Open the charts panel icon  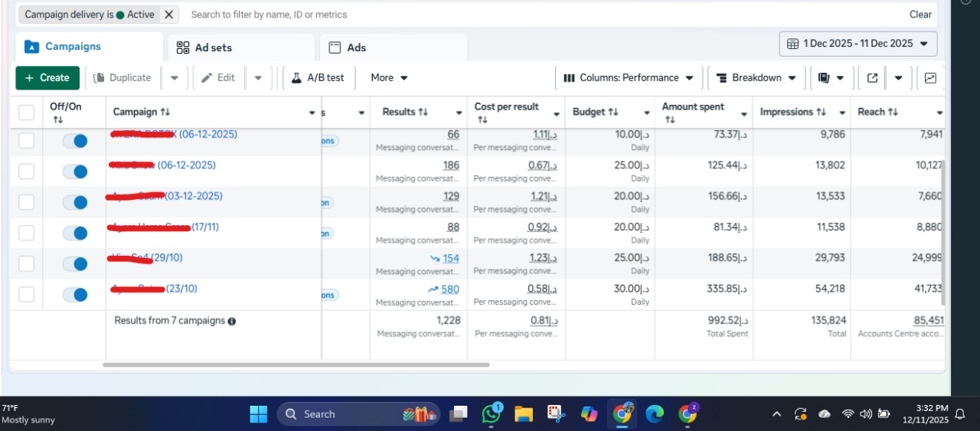click(x=930, y=78)
